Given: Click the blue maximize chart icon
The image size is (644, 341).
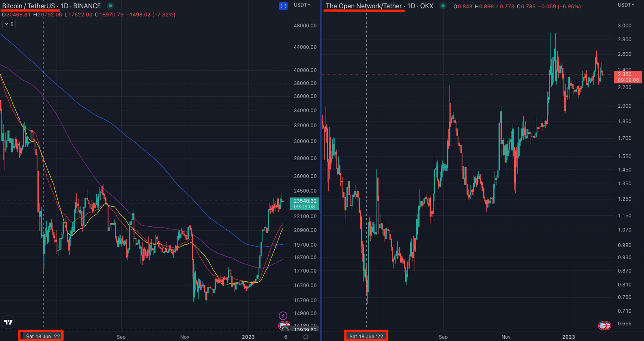Looking at the screenshot, I should pos(283,6).
